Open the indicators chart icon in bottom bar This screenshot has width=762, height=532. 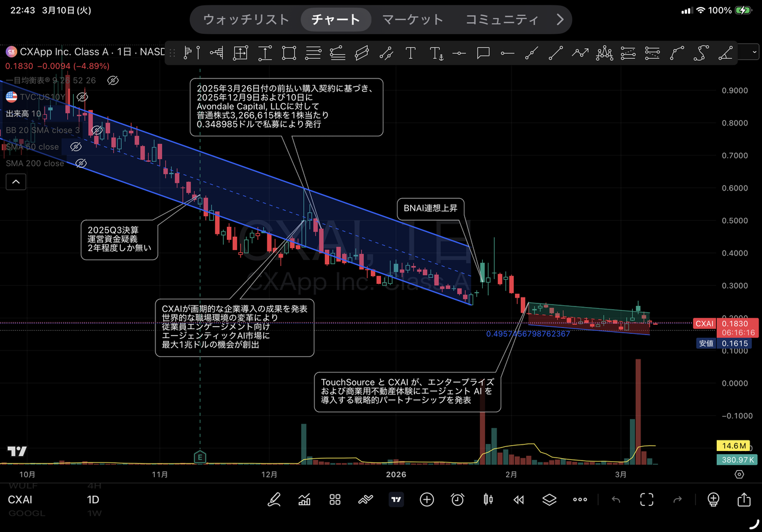305,499
